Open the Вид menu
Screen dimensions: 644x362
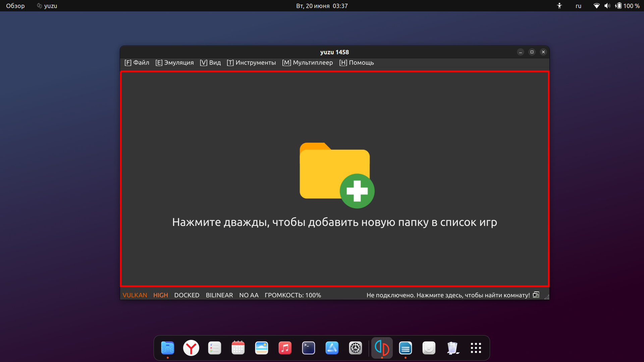click(210, 63)
